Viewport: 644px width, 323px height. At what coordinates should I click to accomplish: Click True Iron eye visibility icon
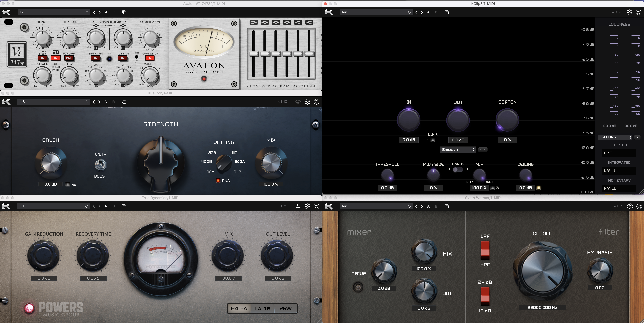click(x=298, y=102)
